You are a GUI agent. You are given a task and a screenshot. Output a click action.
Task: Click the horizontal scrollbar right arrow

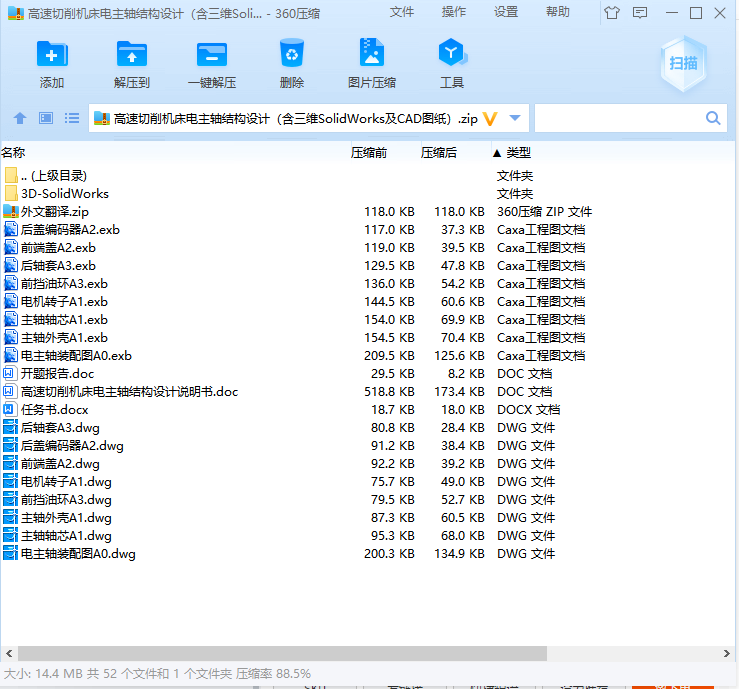tap(726, 654)
